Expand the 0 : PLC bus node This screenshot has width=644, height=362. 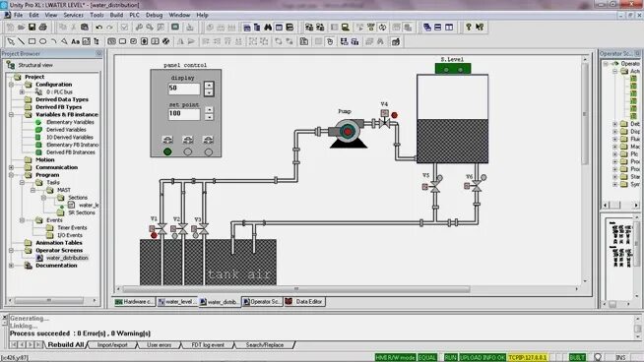23,91
